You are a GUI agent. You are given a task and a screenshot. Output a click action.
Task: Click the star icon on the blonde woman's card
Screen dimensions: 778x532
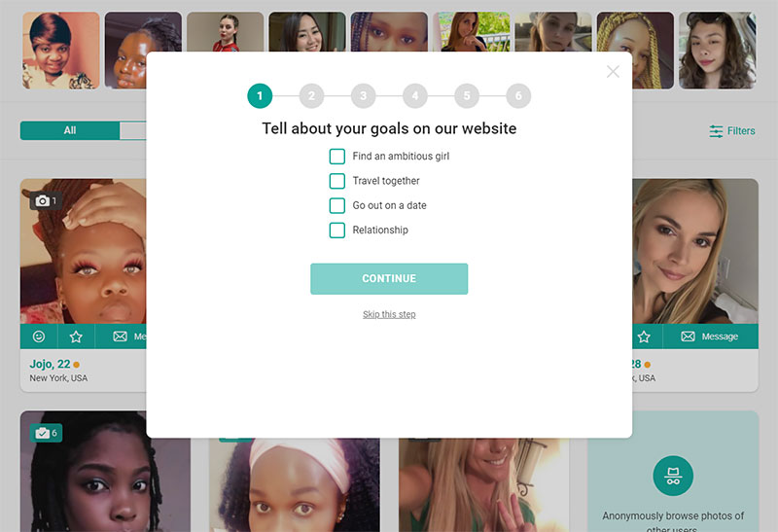point(644,337)
